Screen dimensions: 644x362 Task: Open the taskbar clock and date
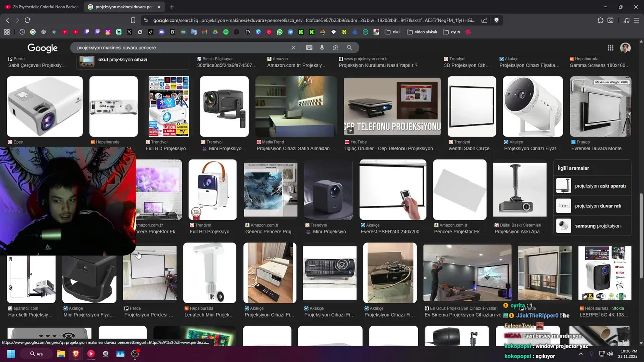click(x=628, y=354)
